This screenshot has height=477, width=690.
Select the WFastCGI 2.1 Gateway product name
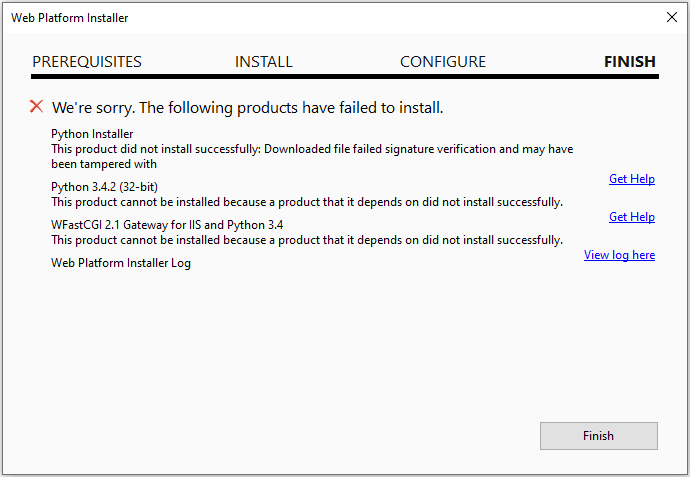[167, 225]
